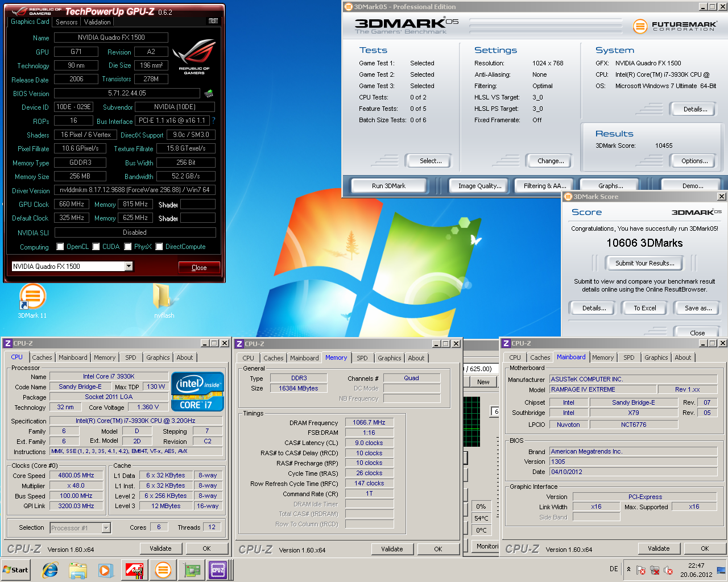Click the Intel Core i7 logo in CPU-Z
This screenshot has width=728, height=582.
[197, 391]
